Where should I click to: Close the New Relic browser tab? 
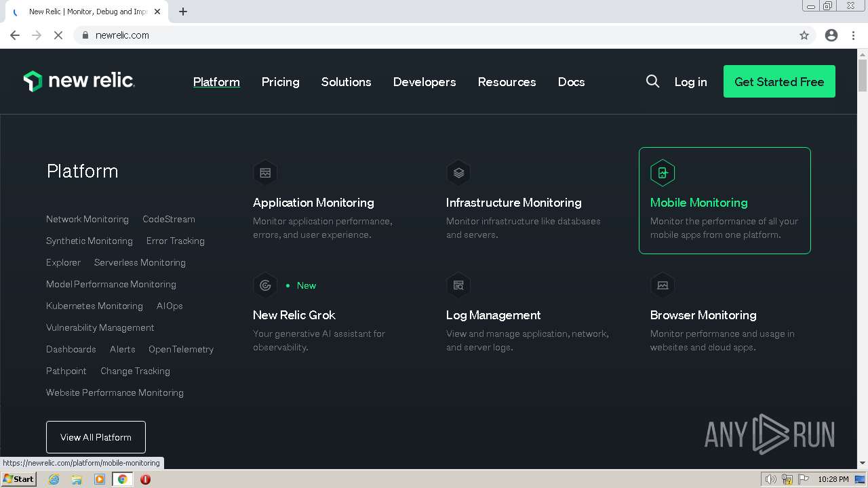coord(157,12)
